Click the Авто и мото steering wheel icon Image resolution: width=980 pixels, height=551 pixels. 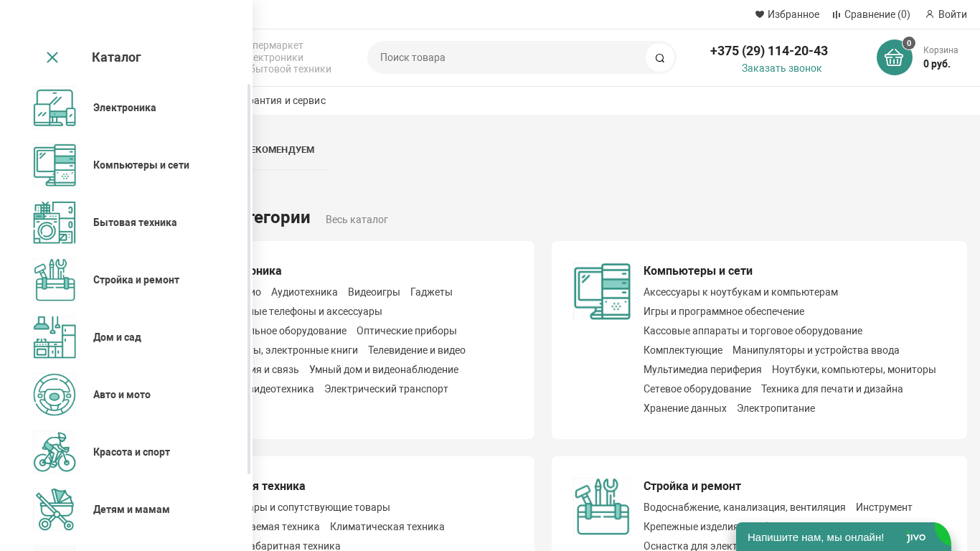coord(55,395)
